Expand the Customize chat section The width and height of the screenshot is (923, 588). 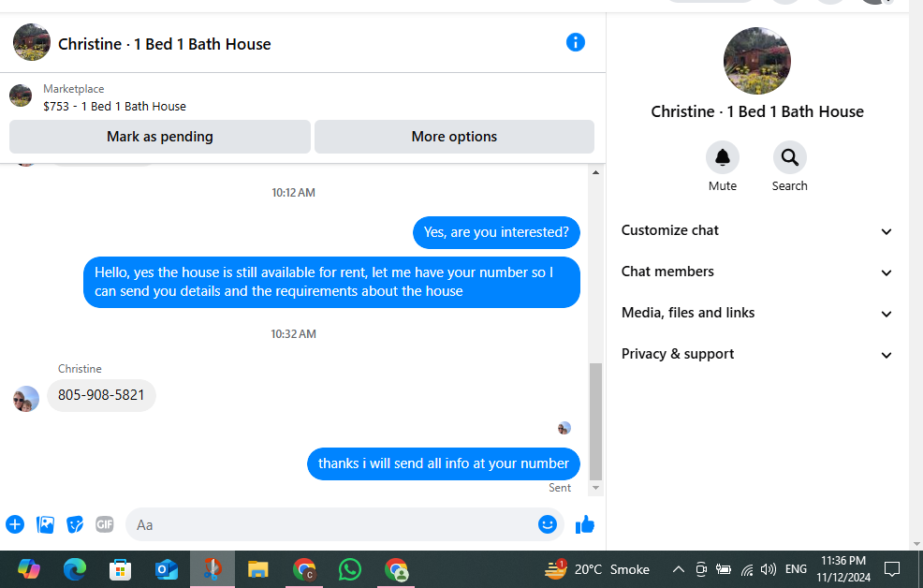point(756,230)
